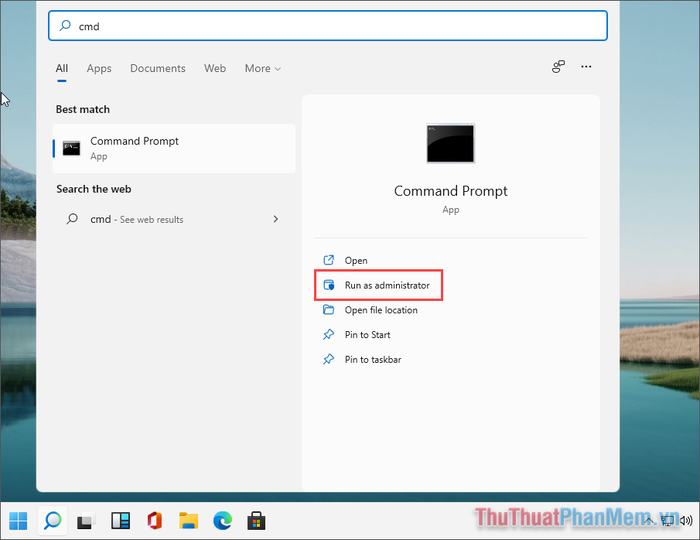Click the large Command Prompt preview thumbnail
The height and width of the screenshot is (540, 700).
click(450, 143)
